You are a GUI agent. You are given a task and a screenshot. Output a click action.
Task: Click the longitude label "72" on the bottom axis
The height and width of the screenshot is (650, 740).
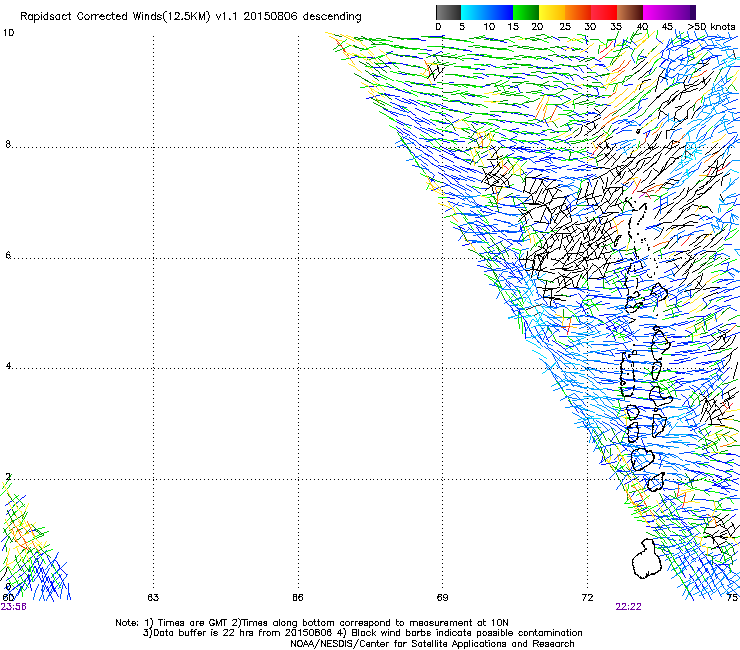(587, 598)
